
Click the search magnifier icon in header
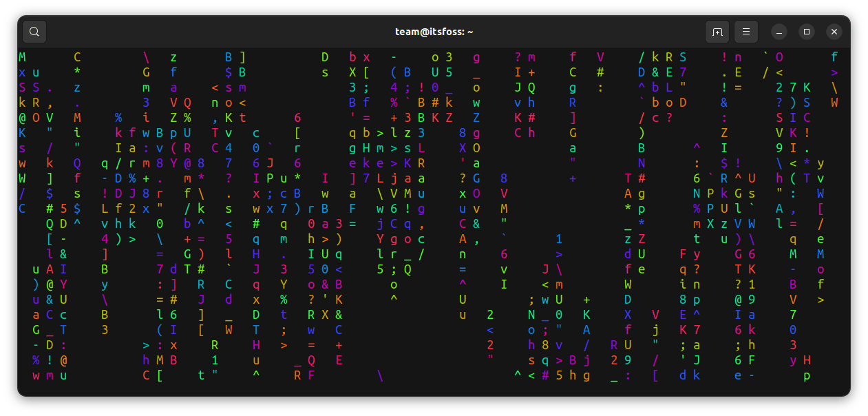[x=34, y=32]
